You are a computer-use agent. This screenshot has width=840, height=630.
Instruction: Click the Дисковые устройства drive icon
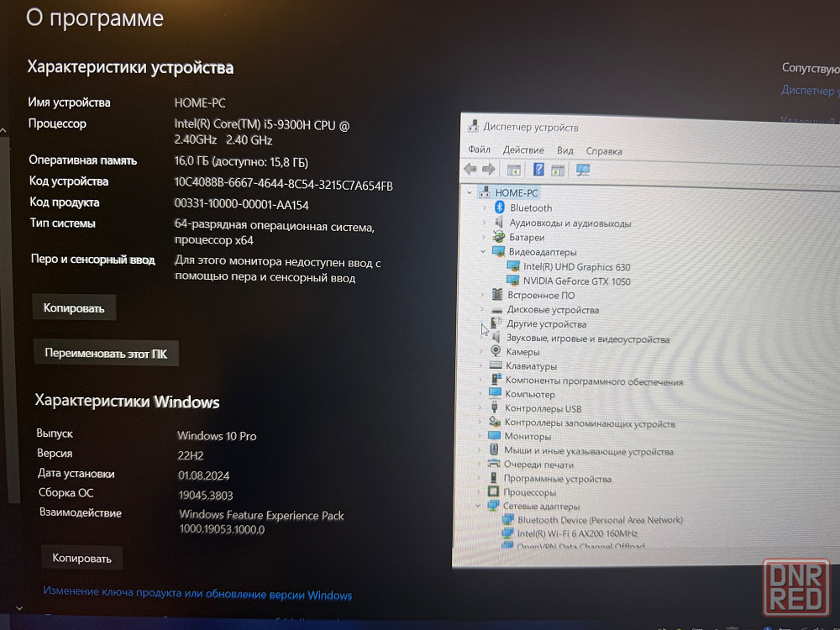pyautogui.click(x=496, y=310)
